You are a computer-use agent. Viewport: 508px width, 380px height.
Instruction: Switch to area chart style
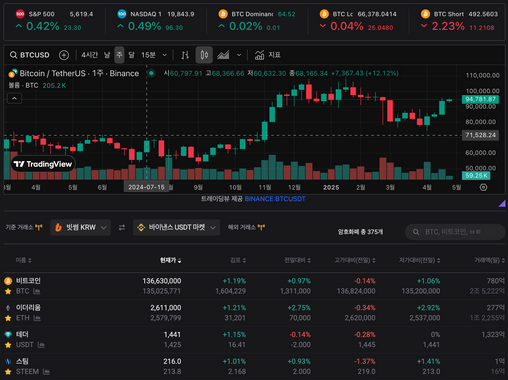(x=223, y=55)
